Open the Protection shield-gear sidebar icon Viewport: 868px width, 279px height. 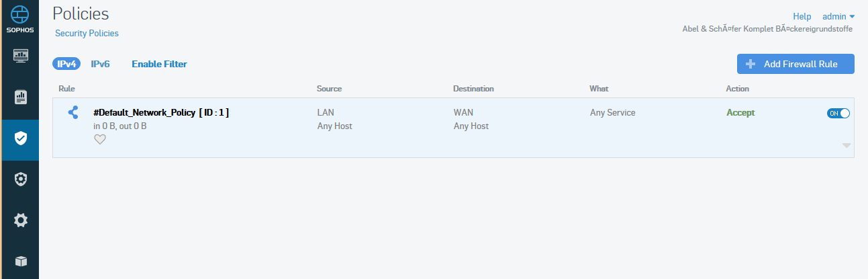tap(20, 179)
